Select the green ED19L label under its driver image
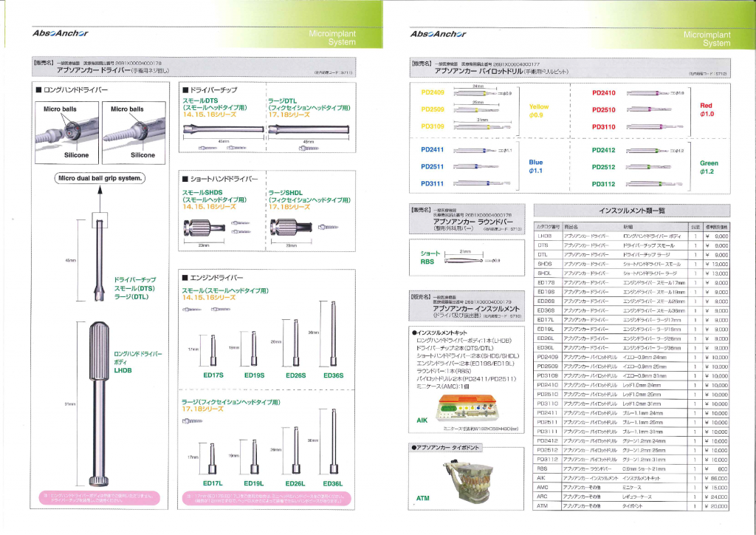The width and height of the screenshot is (756, 535). point(254,483)
